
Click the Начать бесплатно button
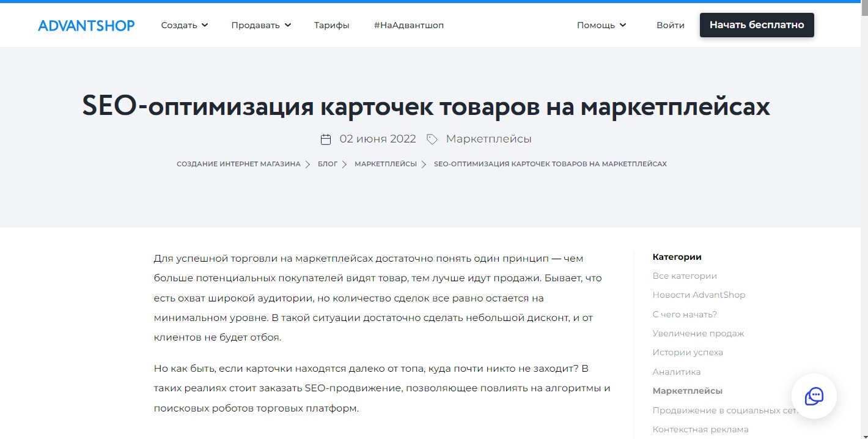[757, 25]
